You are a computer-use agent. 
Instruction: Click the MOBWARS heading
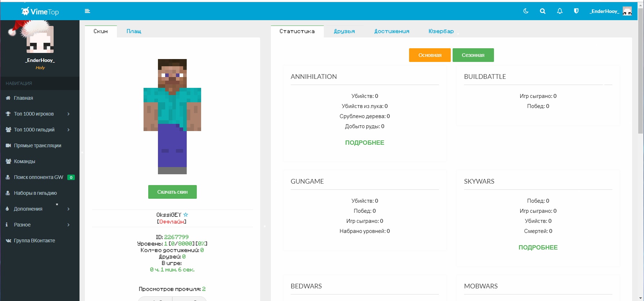481,286
